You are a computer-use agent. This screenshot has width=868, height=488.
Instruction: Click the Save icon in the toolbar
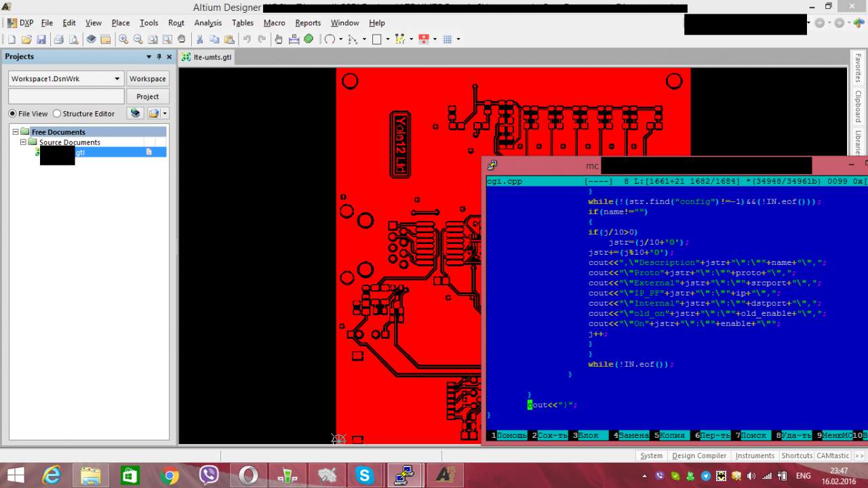coord(41,39)
